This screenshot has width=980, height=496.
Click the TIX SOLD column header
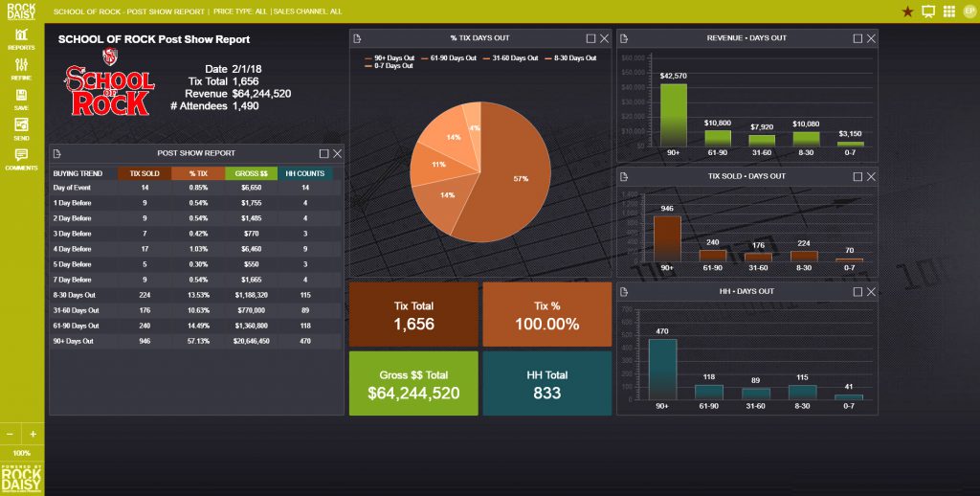[145, 173]
